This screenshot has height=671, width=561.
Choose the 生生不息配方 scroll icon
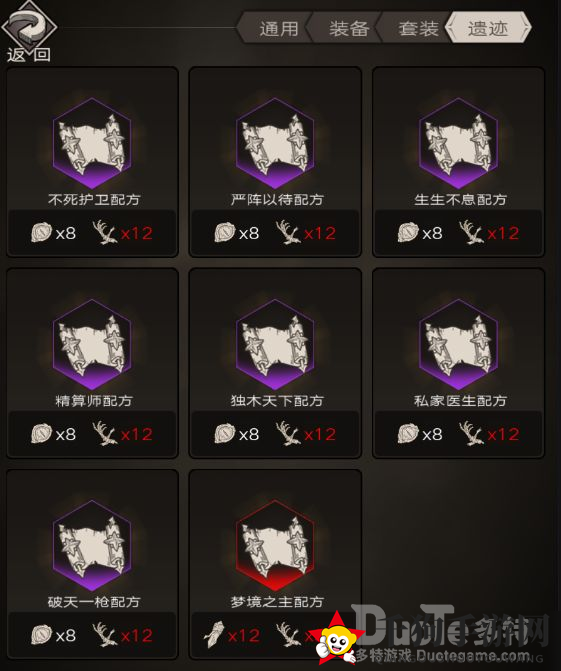click(x=458, y=143)
